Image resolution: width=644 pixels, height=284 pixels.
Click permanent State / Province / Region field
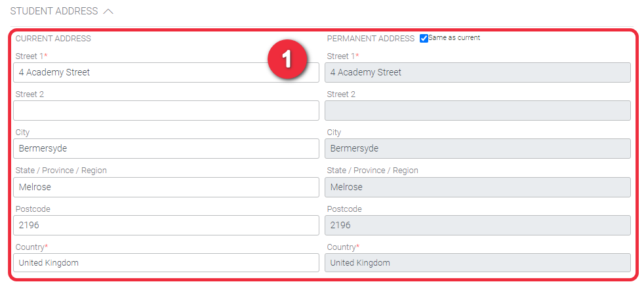(x=477, y=187)
